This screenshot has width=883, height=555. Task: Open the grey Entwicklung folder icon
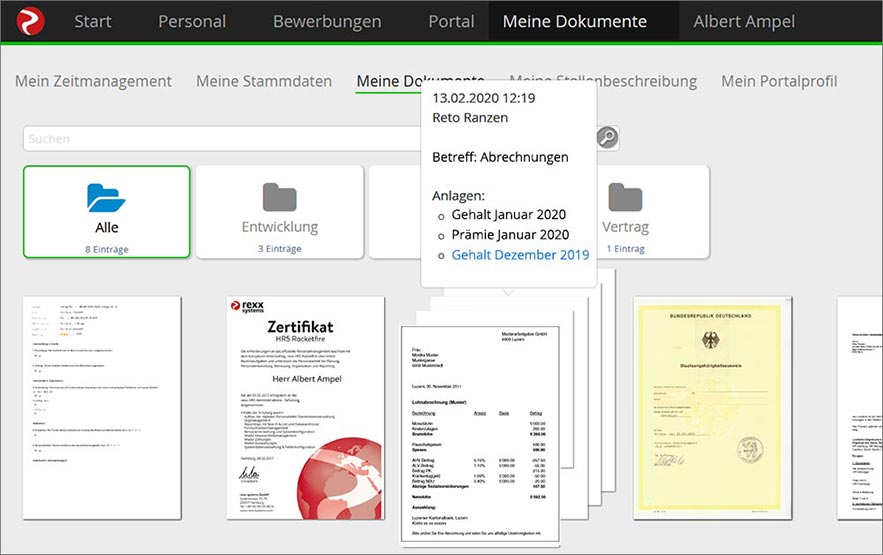click(x=279, y=197)
